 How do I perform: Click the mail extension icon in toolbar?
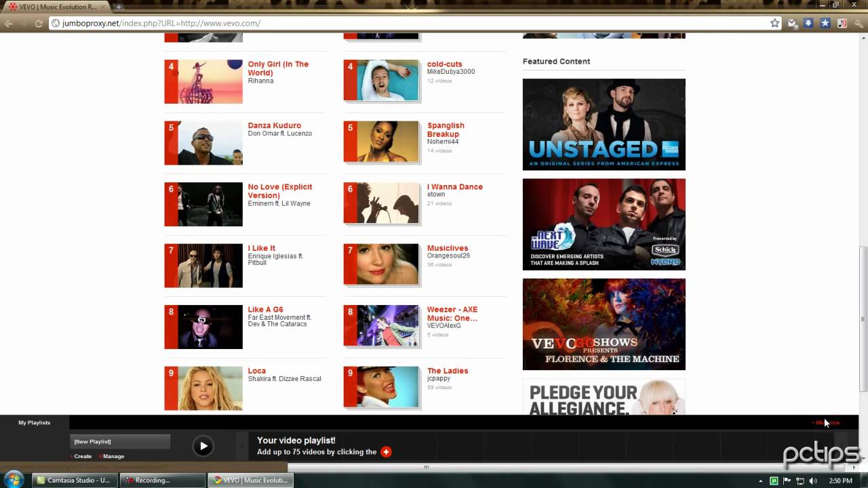792,23
